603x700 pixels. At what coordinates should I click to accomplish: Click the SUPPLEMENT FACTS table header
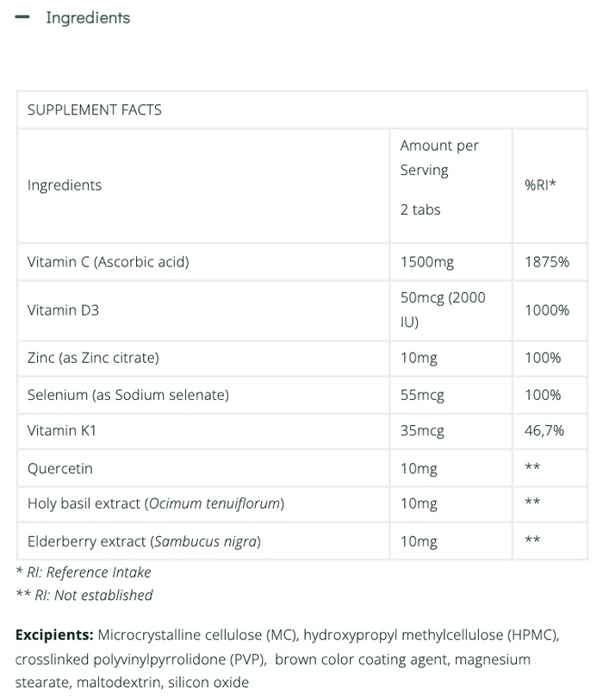point(95,109)
